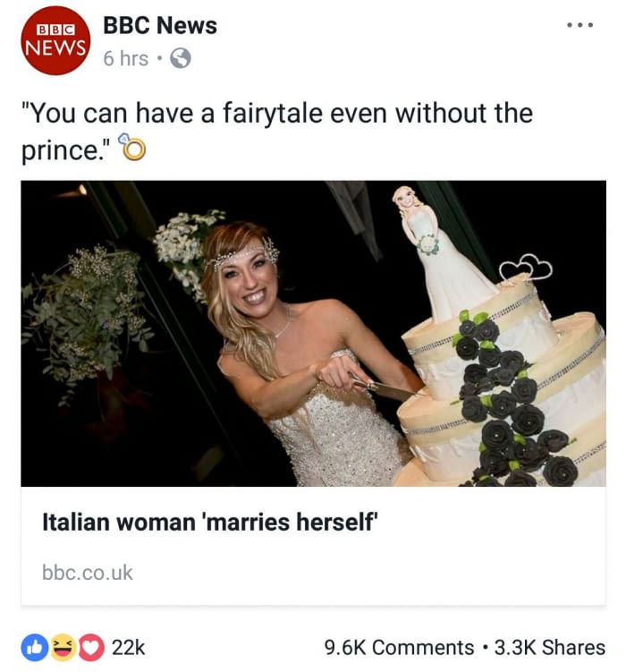View the 3.3K Shares list
626x672 pixels.
(x=550, y=648)
